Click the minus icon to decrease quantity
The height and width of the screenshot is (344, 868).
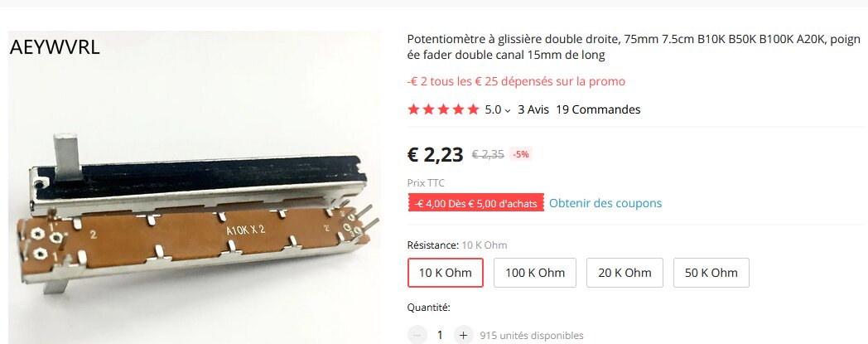click(417, 335)
